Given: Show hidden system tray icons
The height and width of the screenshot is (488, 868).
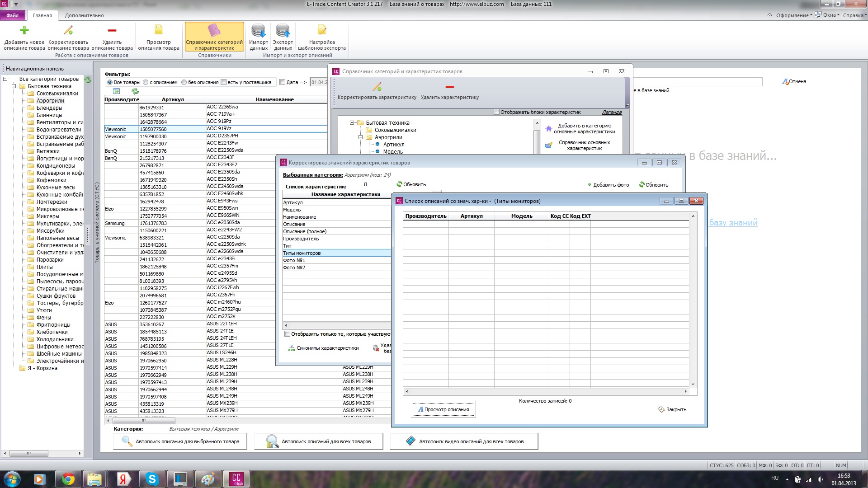Looking at the screenshot, I should coord(787,479).
